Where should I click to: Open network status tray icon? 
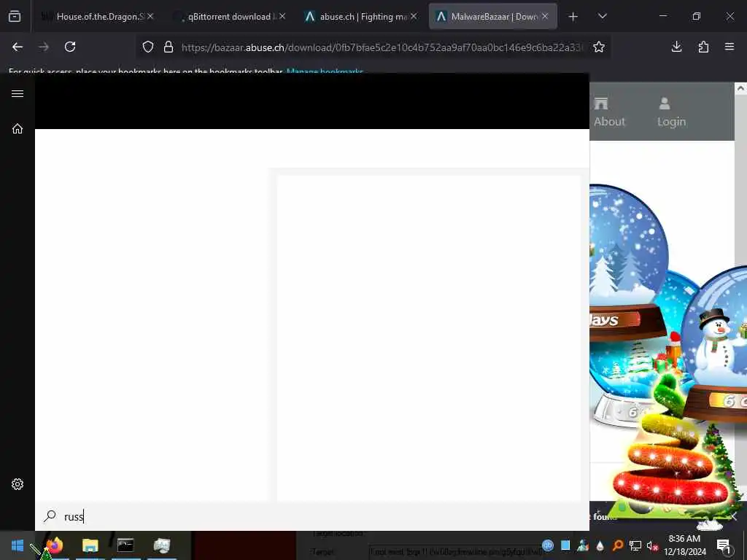(635, 545)
